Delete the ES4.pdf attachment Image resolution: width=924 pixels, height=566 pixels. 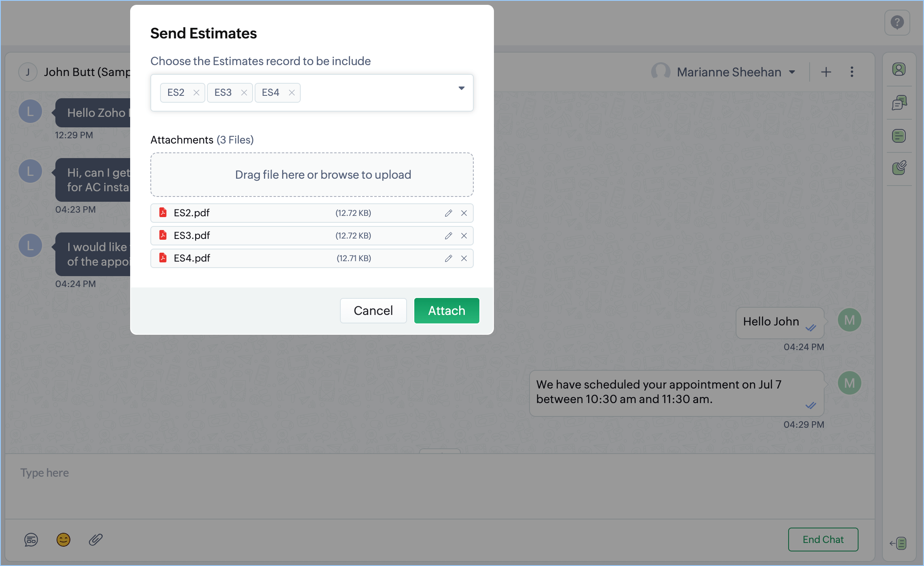464,258
